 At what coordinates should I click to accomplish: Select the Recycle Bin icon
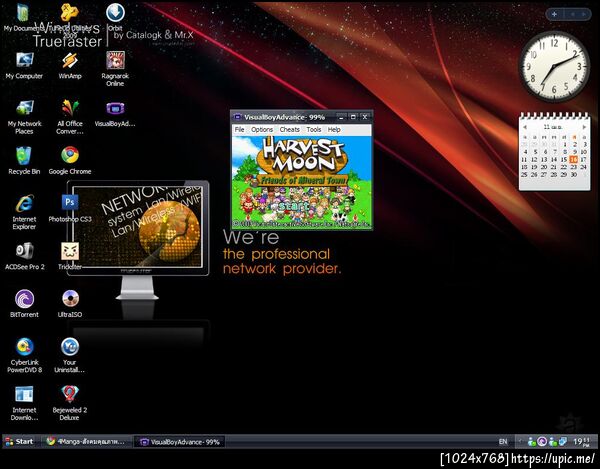[24, 161]
